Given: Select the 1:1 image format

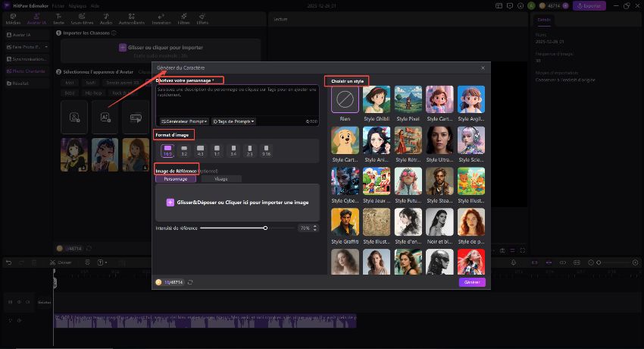Looking at the screenshot, I should click(217, 150).
